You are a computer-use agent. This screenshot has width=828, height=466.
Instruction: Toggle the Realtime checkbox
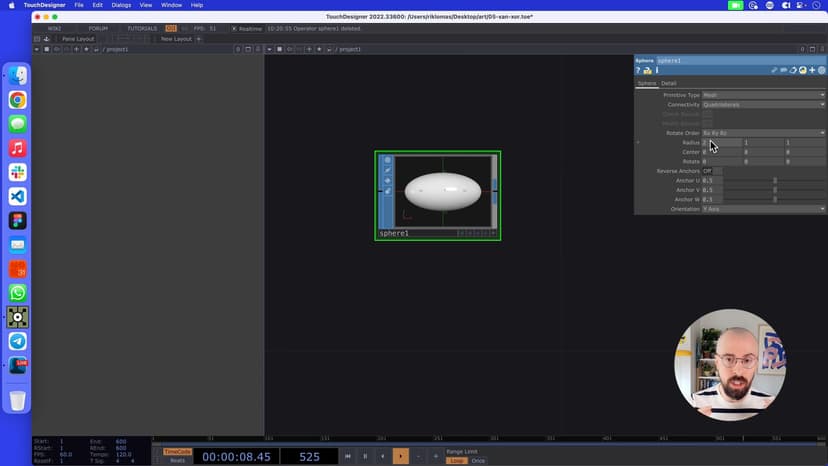(x=235, y=28)
